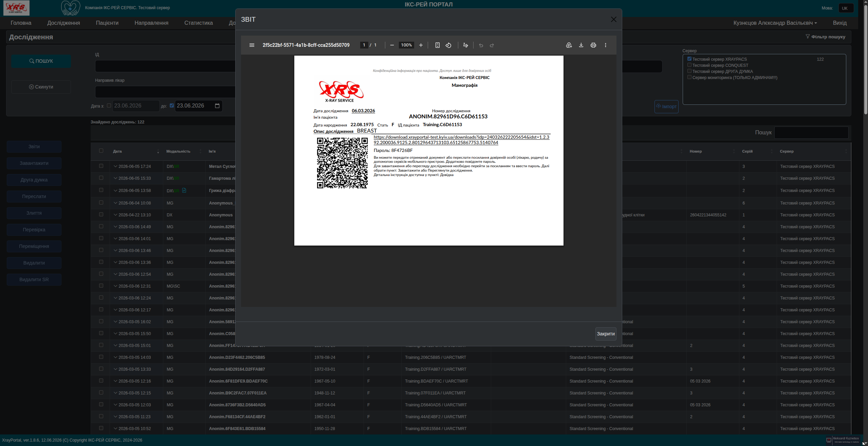Click the tray icon in bottom-right corner
This screenshot has height=446, width=868.
point(829,440)
